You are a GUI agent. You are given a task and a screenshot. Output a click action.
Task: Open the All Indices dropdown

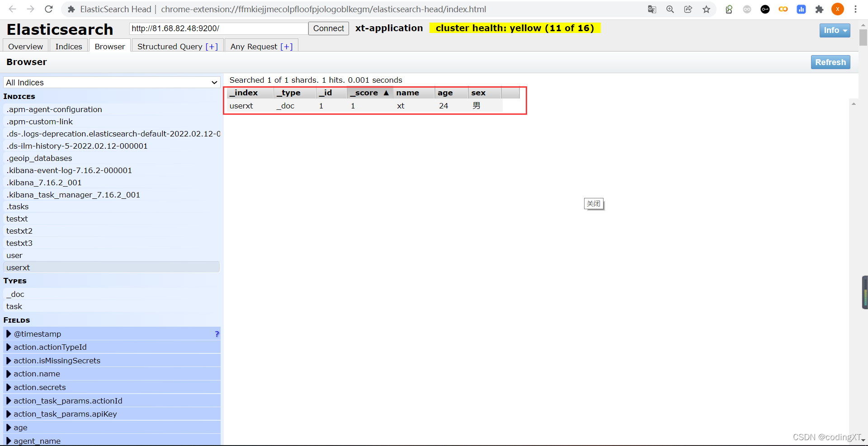tap(112, 82)
